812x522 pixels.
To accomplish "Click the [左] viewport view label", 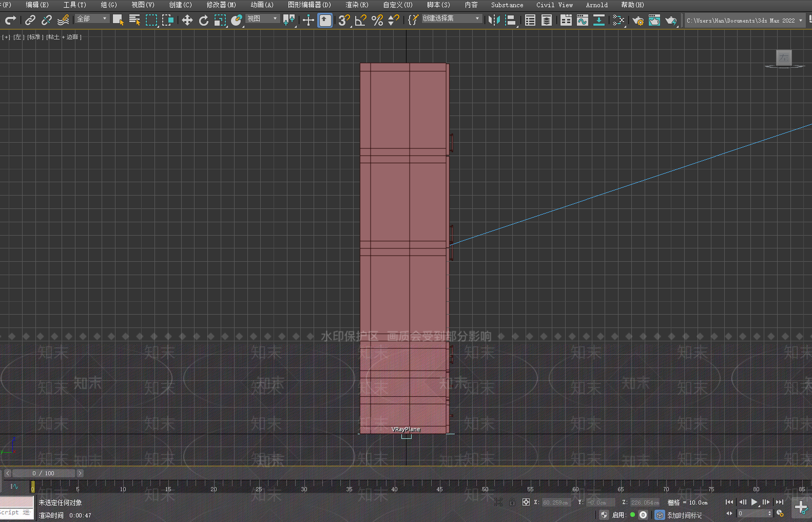I will pyautogui.click(x=19, y=37).
